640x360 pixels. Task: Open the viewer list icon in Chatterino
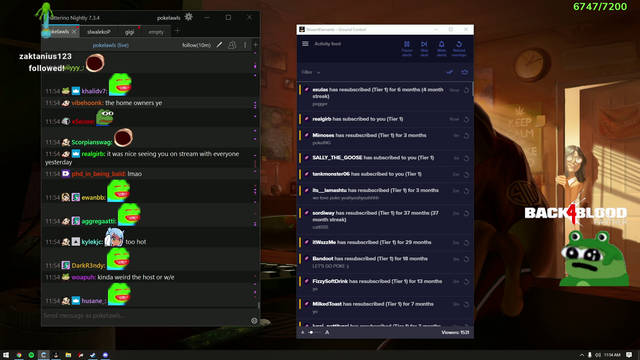232,45
